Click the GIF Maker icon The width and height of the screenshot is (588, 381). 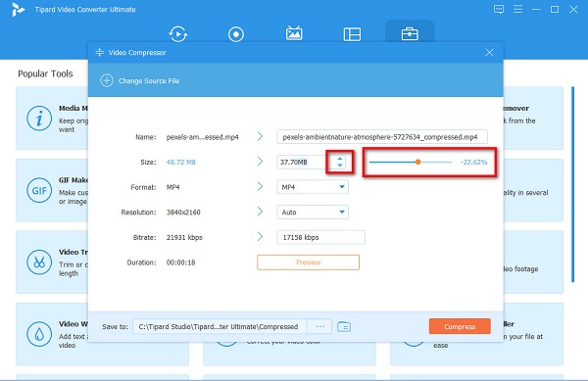(x=39, y=190)
